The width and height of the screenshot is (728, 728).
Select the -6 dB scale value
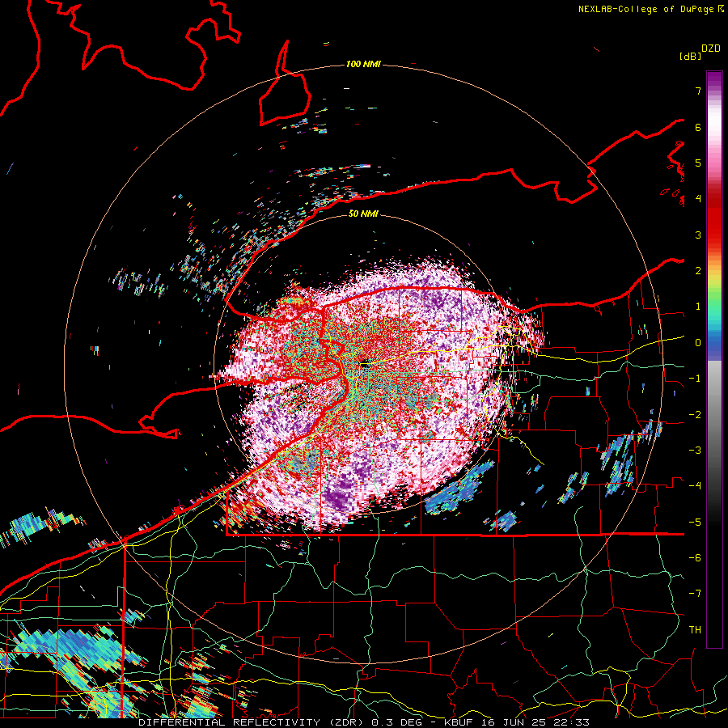(x=695, y=557)
